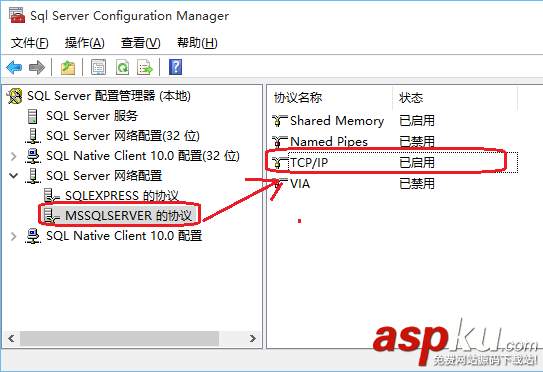The width and height of the screenshot is (543, 372).
Task: Click the Named Pipes protocol icon
Action: (x=279, y=141)
